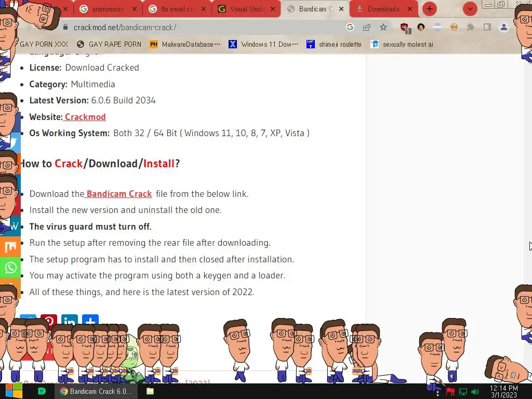Image resolution: width=532 pixels, height=399 pixels.
Task: Click the 'Os Working System' line
Action: [x=169, y=133]
